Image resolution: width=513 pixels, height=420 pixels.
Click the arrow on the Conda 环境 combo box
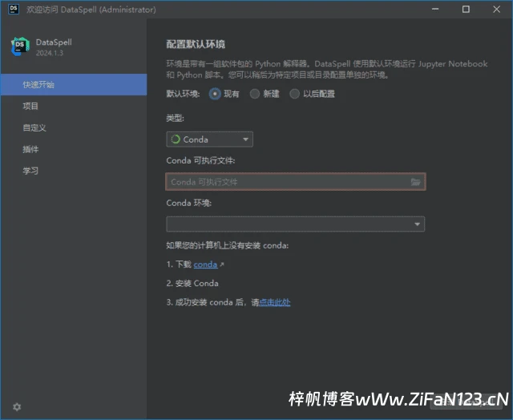(x=418, y=224)
